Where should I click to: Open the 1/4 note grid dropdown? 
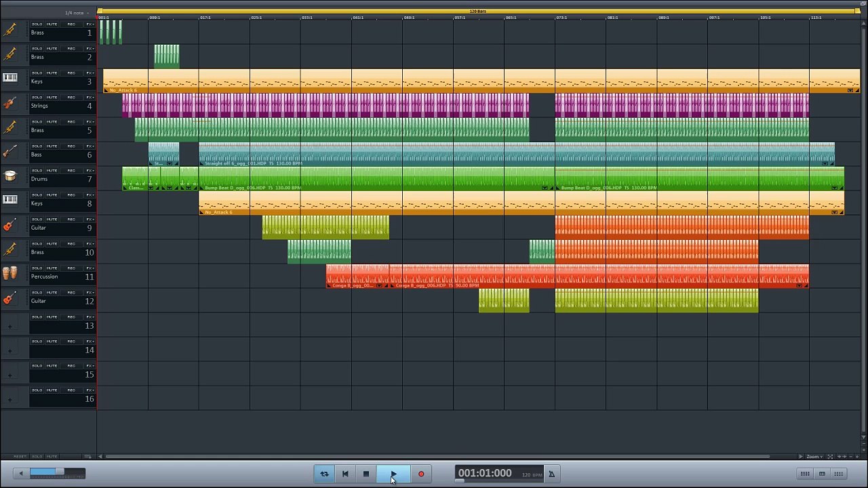click(x=77, y=13)
